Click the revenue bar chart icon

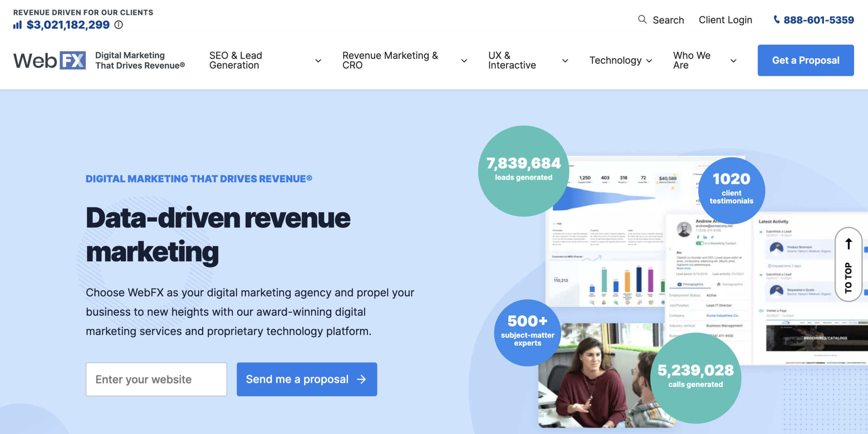[18, 25]
